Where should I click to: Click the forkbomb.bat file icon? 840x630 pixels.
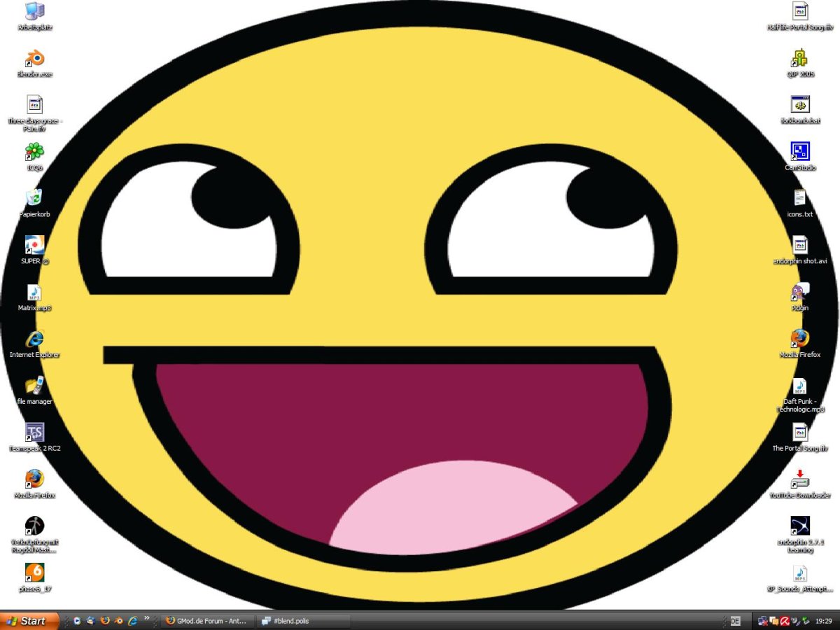pos(800,105)
